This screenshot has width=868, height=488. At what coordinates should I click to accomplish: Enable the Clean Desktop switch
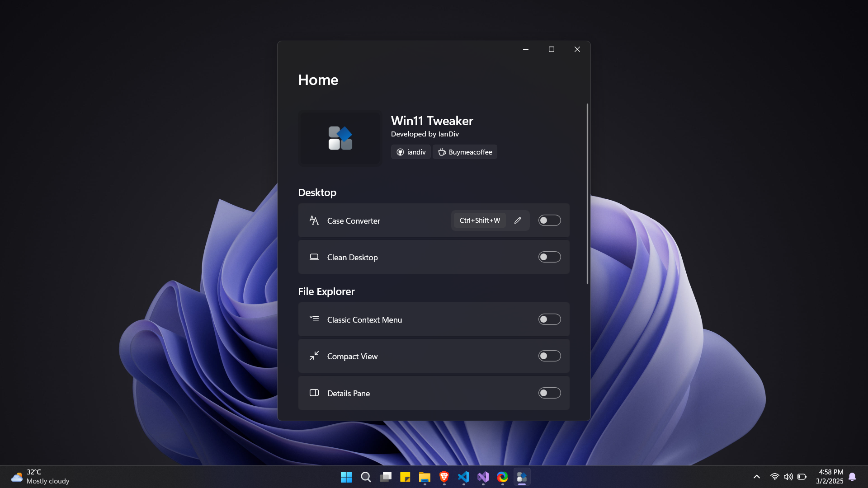tap(549, 257)
